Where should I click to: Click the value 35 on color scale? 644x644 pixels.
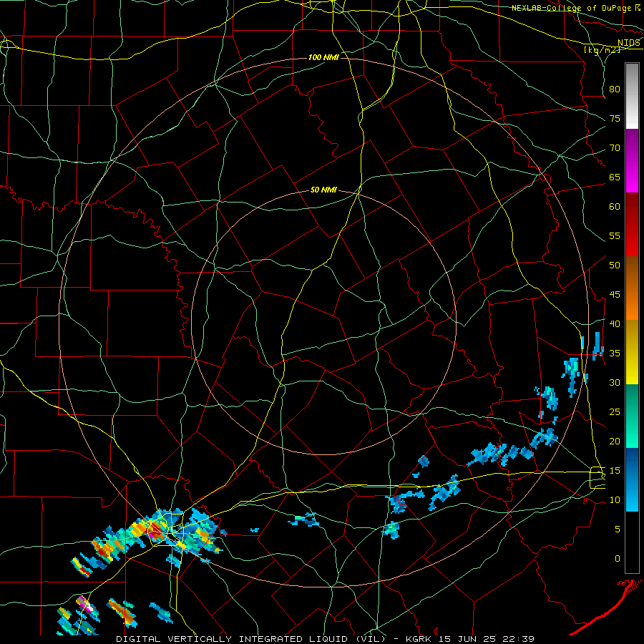click(615, 353)
